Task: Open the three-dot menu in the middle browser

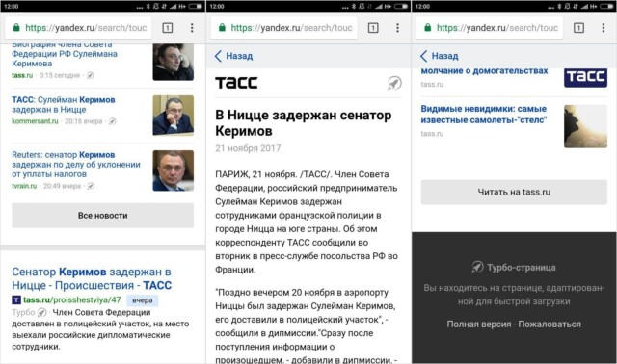Action: point(397,28)
